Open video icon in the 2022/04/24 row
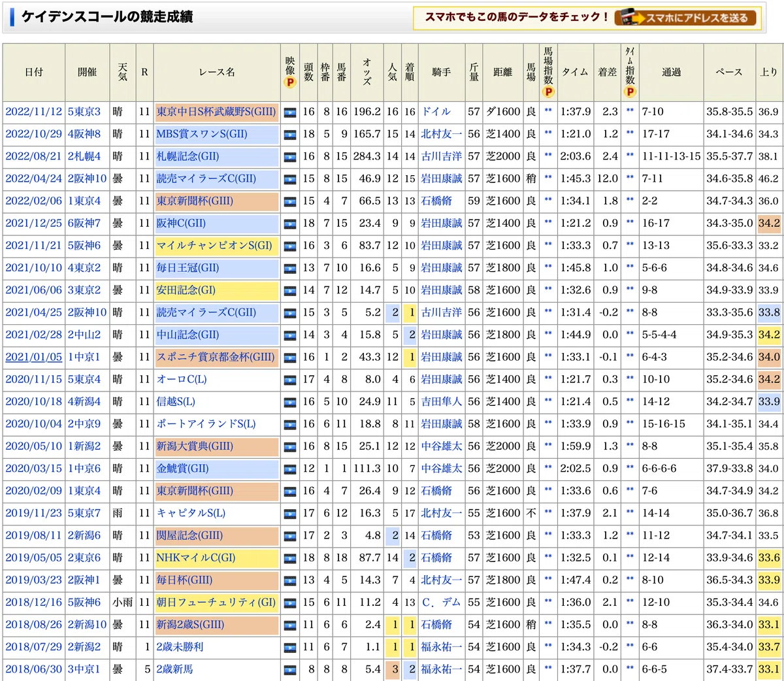This screenshot has height=681, width=784. (x=290, y=179)
